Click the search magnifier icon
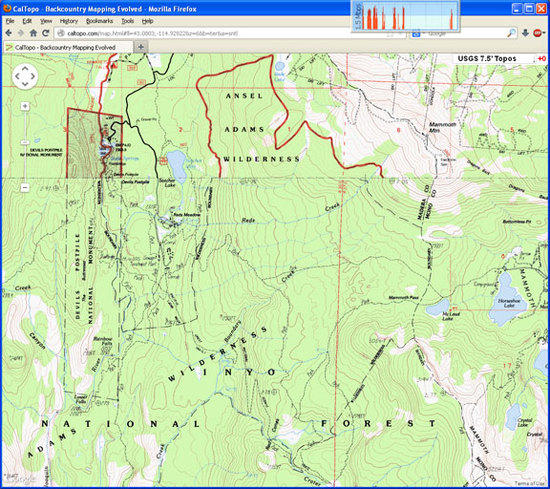 512,33
